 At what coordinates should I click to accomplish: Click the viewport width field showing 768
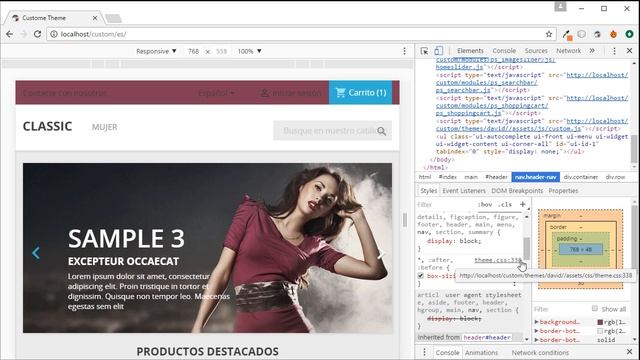point(193,51)
